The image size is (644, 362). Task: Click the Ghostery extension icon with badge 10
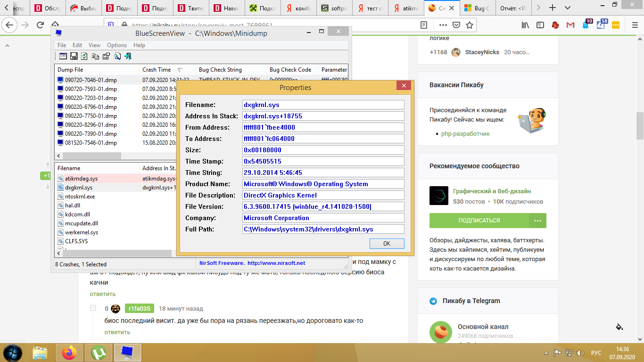[x=586, y=25]
